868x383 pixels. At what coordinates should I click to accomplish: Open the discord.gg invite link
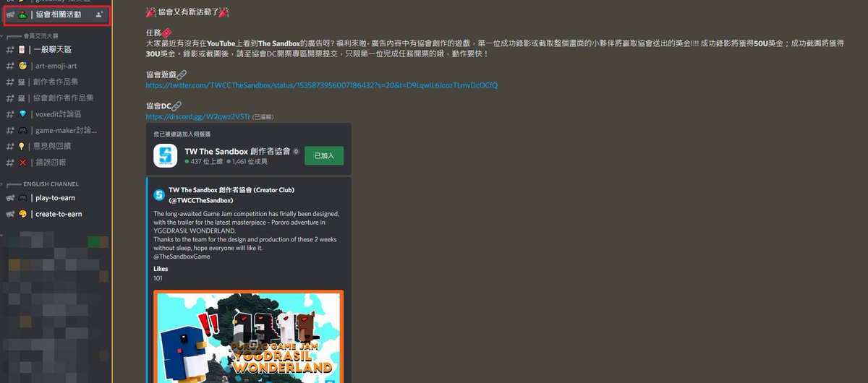(x=197, y=116)
